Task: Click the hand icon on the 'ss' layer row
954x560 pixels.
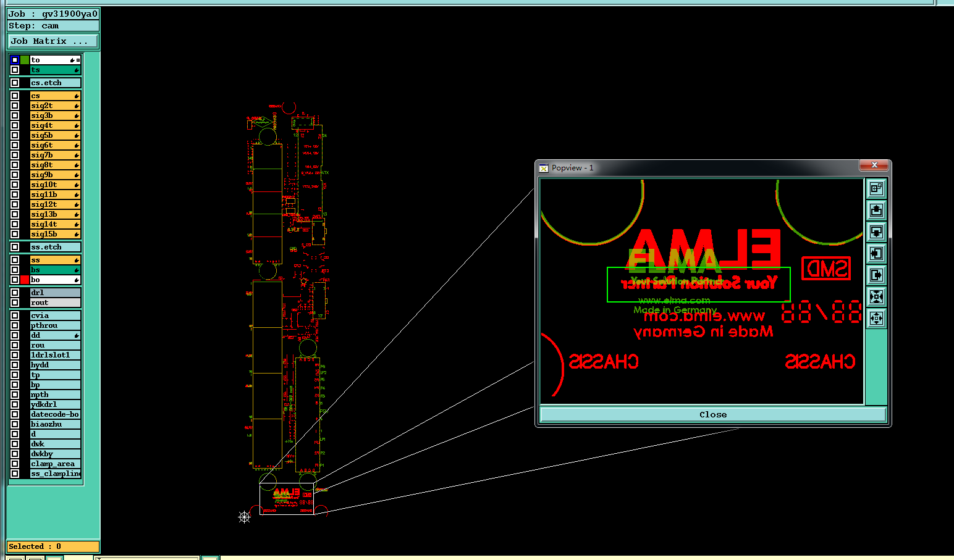Action: click(77, 260)
